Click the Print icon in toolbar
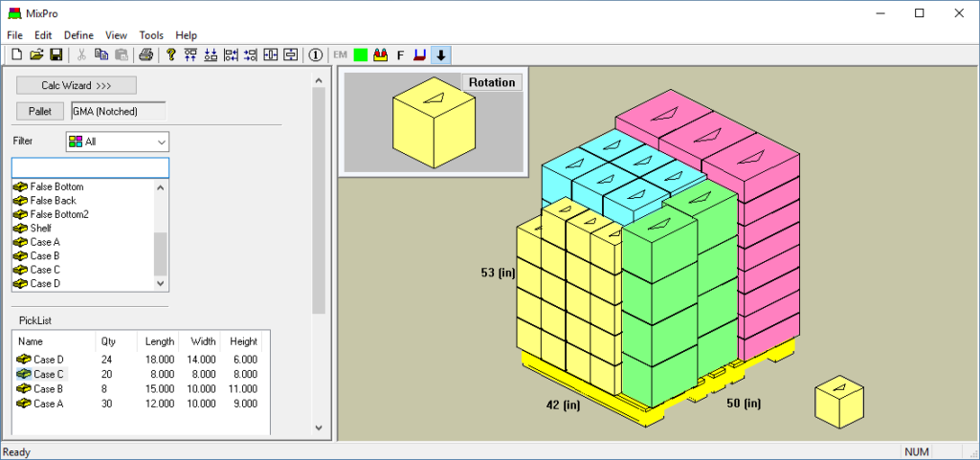 (x=145, y=55)
